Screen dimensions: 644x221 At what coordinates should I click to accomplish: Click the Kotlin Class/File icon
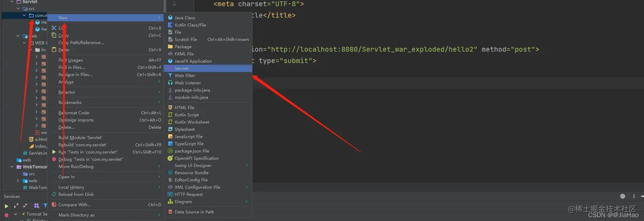click(x=170, y=25)
